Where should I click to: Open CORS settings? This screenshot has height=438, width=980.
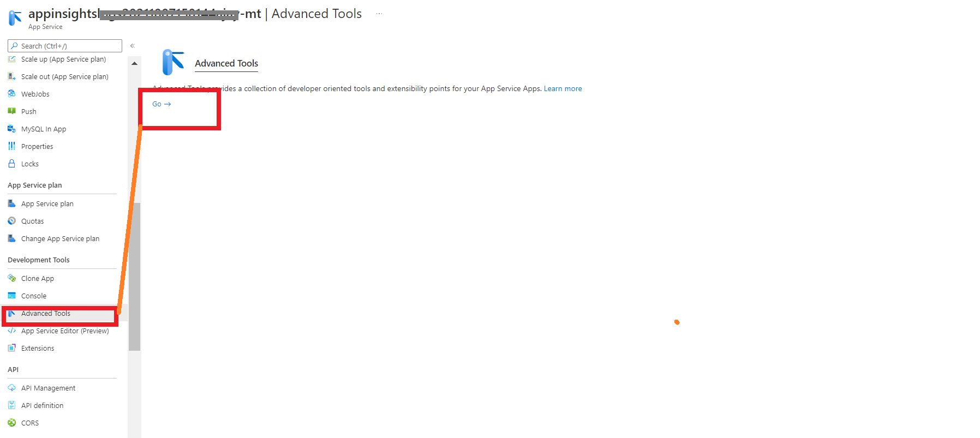30,423
